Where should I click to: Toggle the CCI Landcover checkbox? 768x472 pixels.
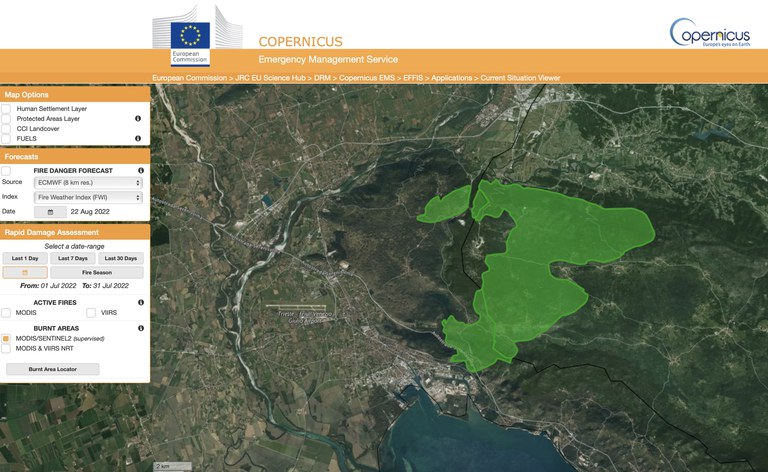tap(7, 128)
